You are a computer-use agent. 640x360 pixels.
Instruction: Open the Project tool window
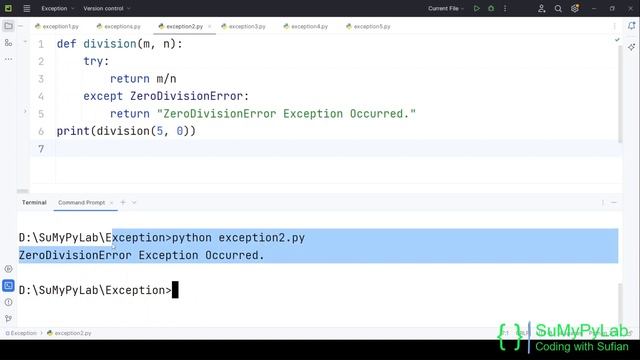[x=8, y=26]
